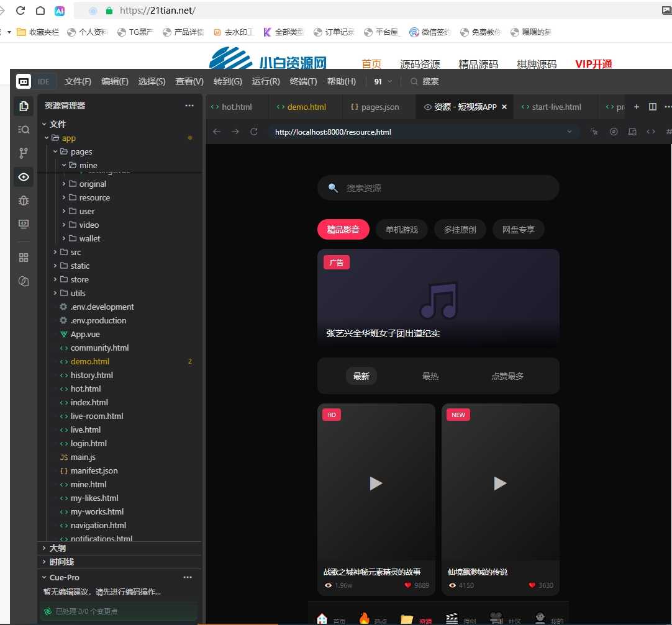
Task: Open the AI assistant icon at the bottom of the activity bar
Action: coord(24,281)
